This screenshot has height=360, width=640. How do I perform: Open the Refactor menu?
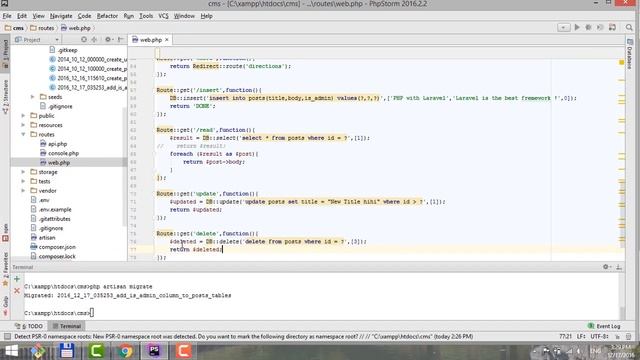107,16
